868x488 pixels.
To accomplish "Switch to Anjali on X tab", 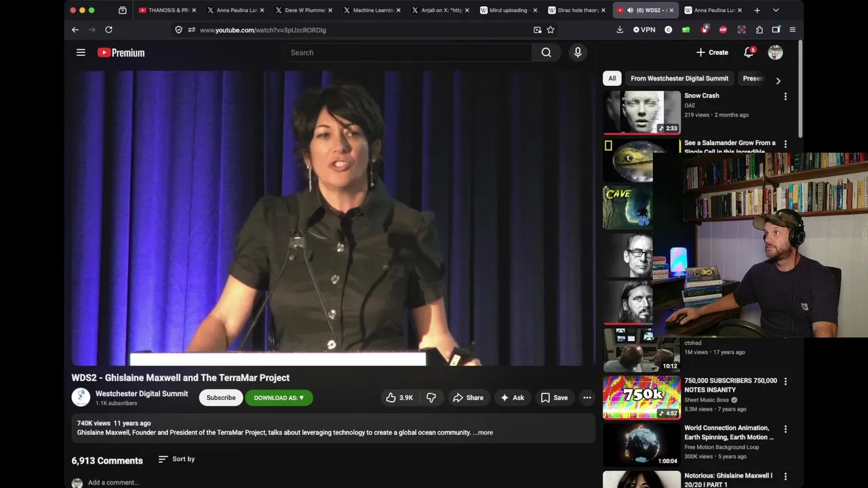I will coord(440,10).
